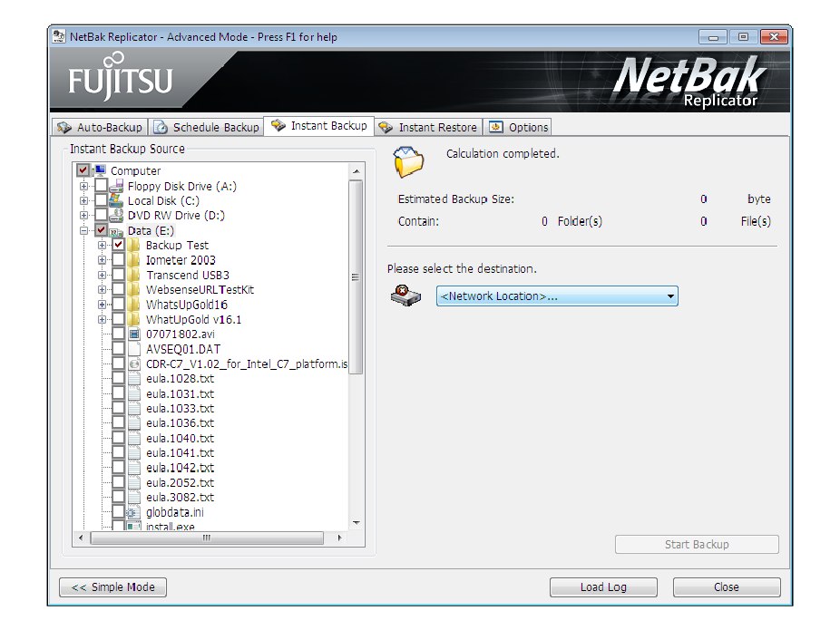Check the 07071802.avi file checkbox
This screenshot has height=630, width=840.
click(x=119, y=334)
